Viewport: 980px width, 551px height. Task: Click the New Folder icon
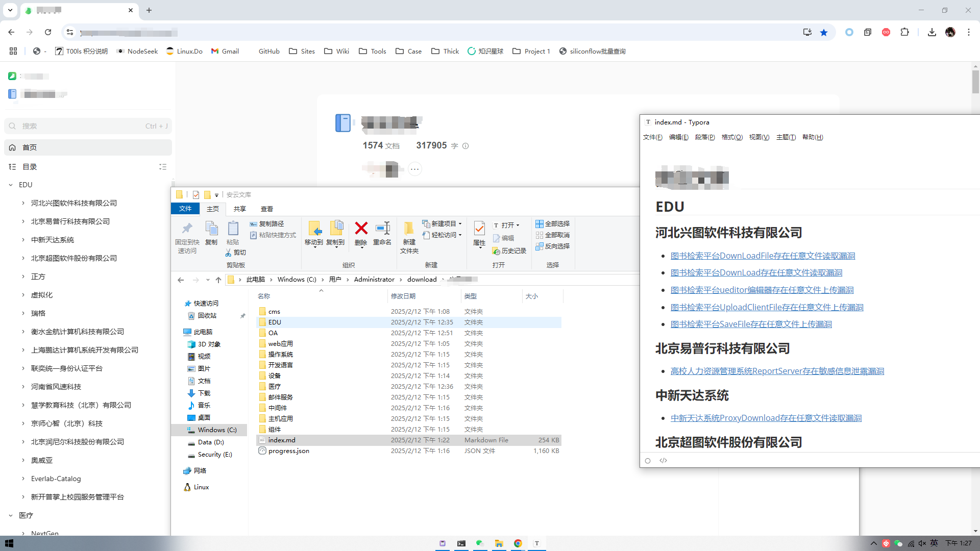(409, 229)
